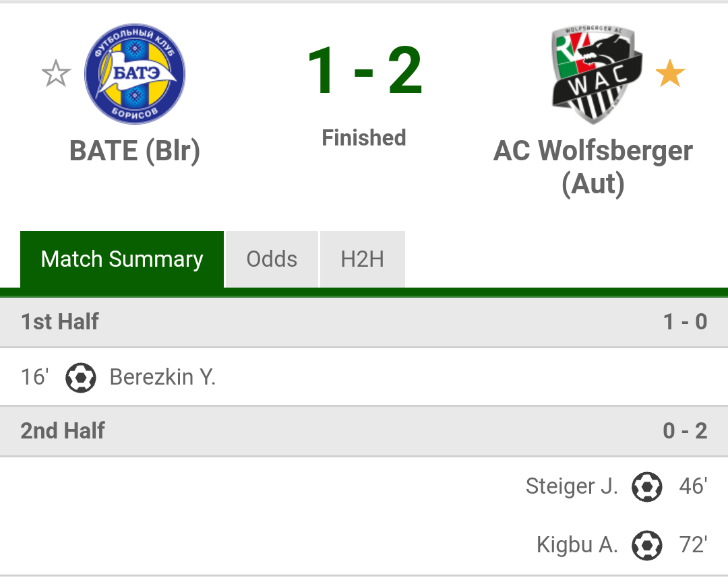Open player Berezkin Y. details
The image size is (728, 588).
click(163, 377)
